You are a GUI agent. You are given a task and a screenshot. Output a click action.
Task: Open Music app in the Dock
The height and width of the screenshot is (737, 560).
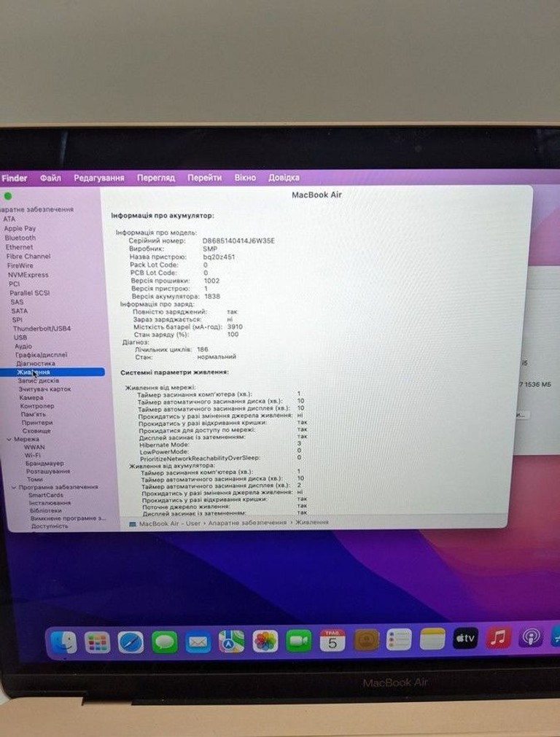point(498,638)
